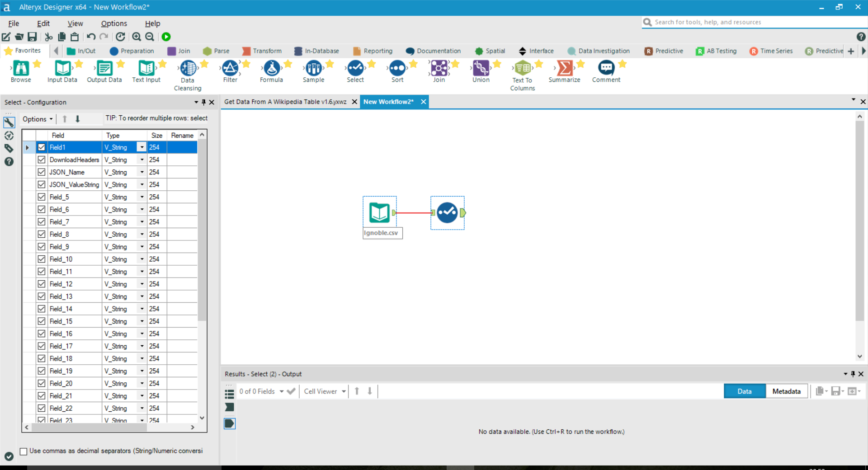Click the field list vertical scrollbar
This screenshot has height=470, width=868.
point(202,230)
